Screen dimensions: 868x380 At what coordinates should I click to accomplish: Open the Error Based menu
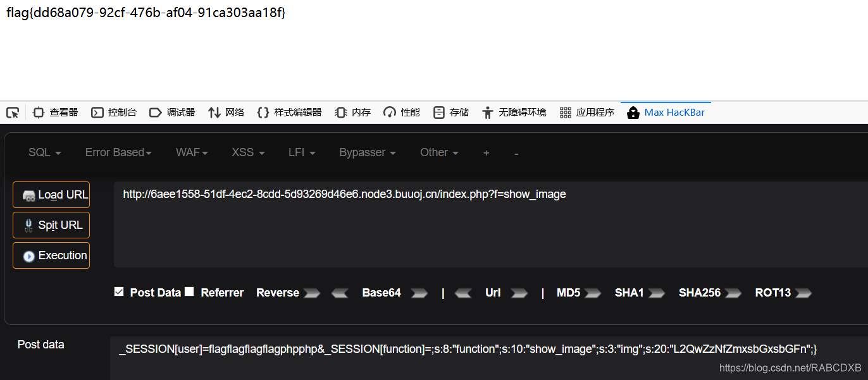(118, 152)
